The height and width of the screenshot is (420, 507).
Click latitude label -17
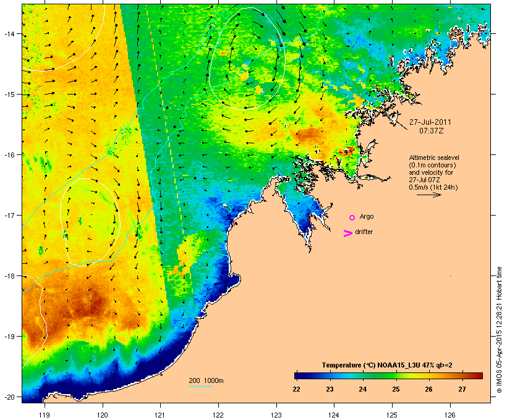pos(9,215)
